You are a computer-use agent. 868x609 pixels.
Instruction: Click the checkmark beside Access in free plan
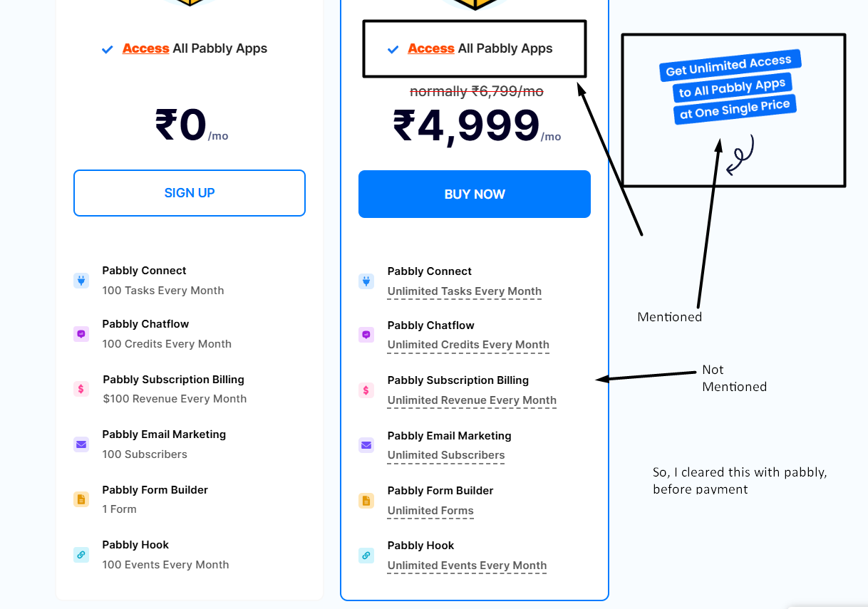click(108, 49)
